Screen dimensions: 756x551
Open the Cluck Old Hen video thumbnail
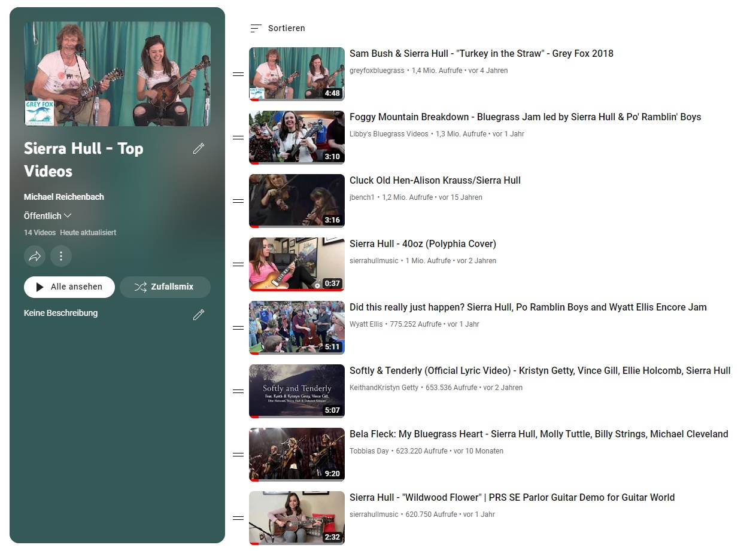tap(297, 201)
